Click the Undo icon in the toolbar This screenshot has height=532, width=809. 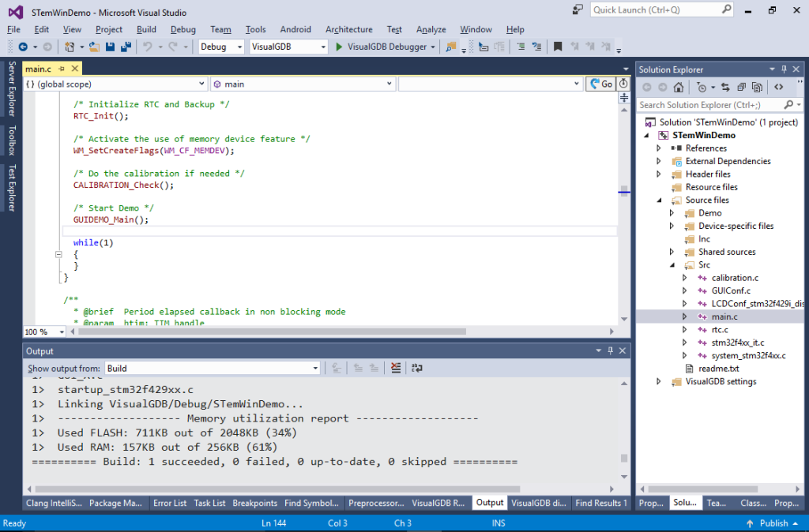pos(149,47)
